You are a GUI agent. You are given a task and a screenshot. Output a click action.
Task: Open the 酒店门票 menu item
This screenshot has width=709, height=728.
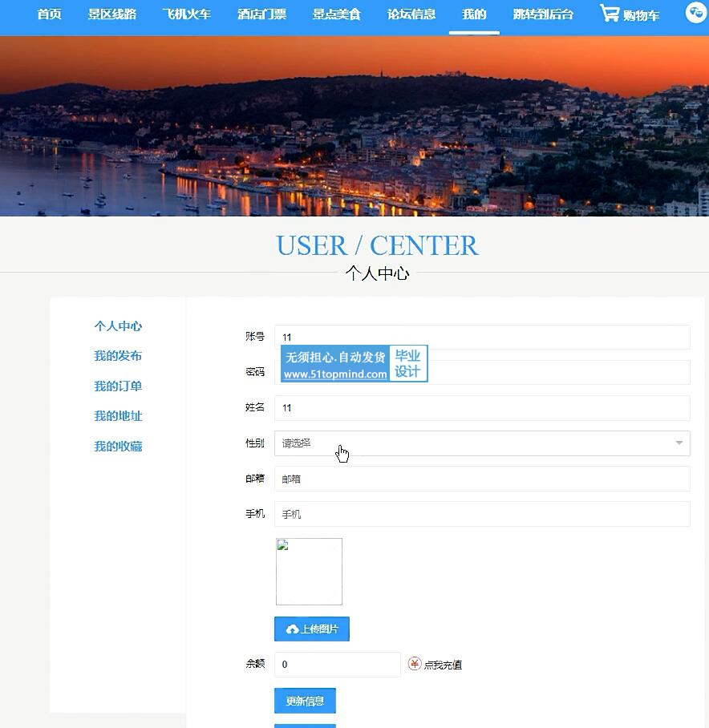pyautogui.click(x=262, y=14)
